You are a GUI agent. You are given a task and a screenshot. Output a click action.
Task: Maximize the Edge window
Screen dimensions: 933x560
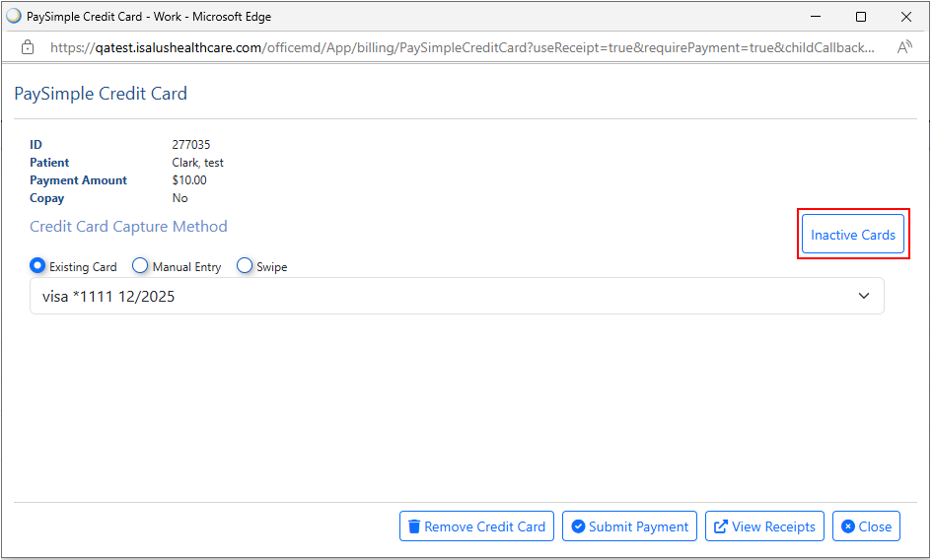tap(860, 17)
